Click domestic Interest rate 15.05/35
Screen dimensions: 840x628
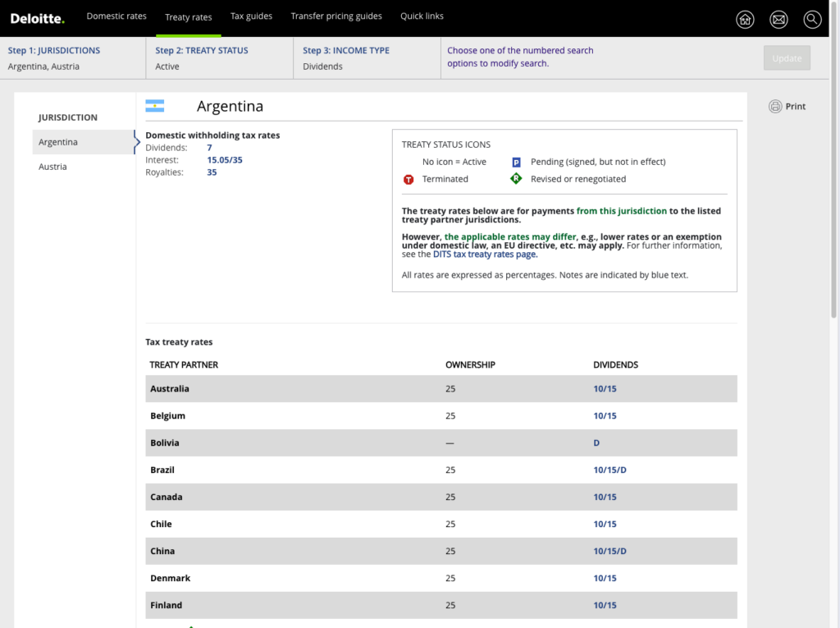coord(225,160)
